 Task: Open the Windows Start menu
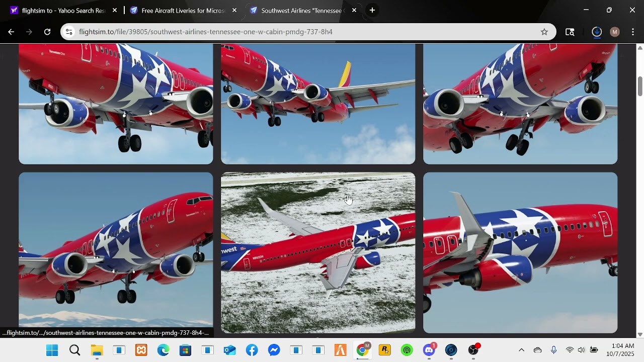click(x=52, y=350)
